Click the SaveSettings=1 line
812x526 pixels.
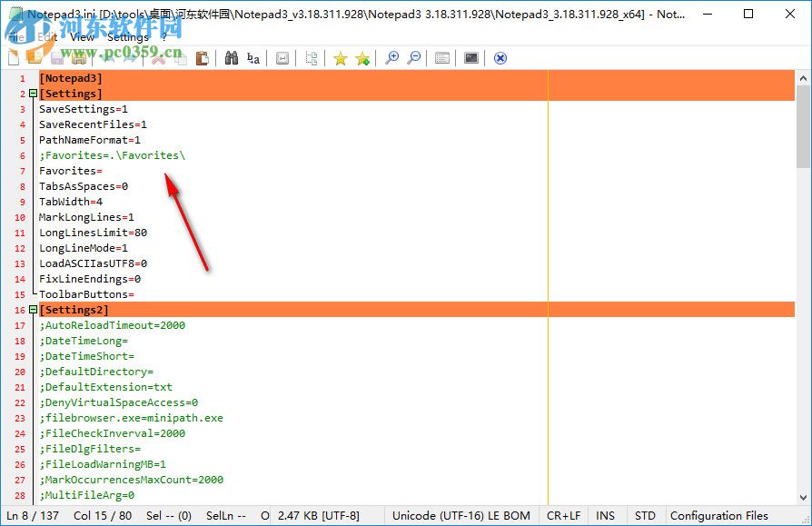(84, 109)
